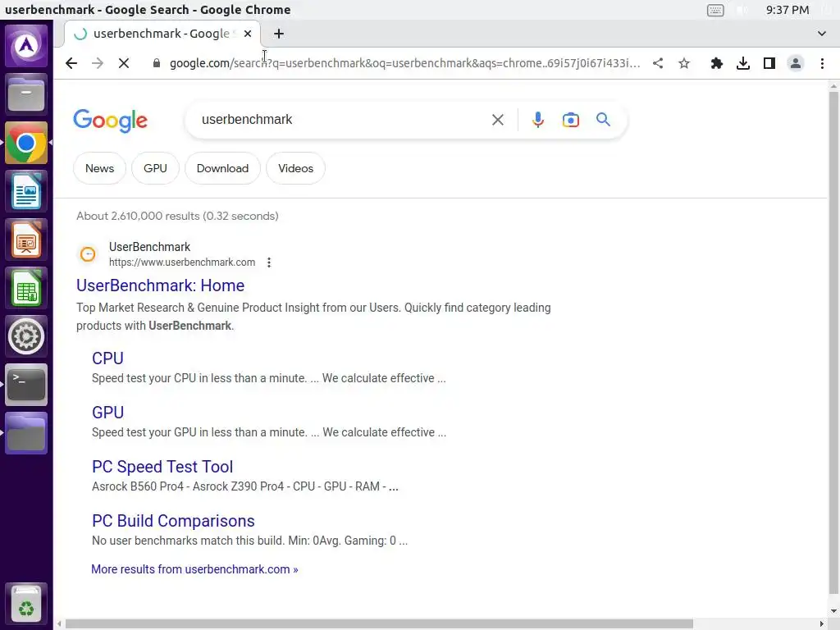
Task: Select the address bar URL
Action: tap(404, 63)
